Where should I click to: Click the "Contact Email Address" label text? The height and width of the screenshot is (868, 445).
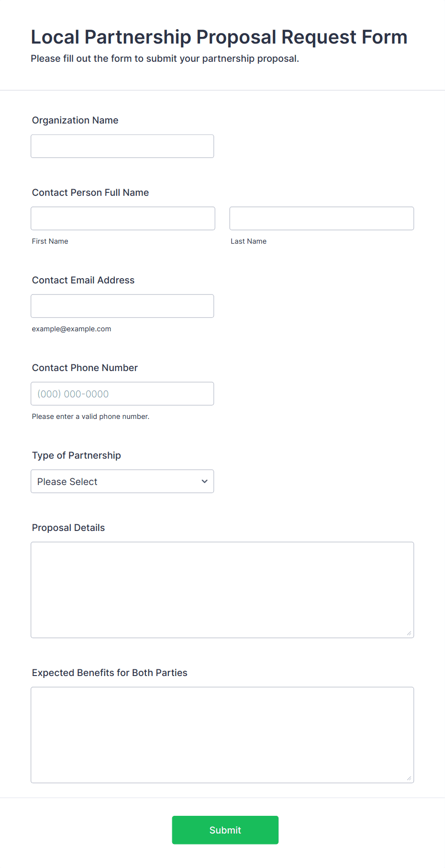[83, 280]
